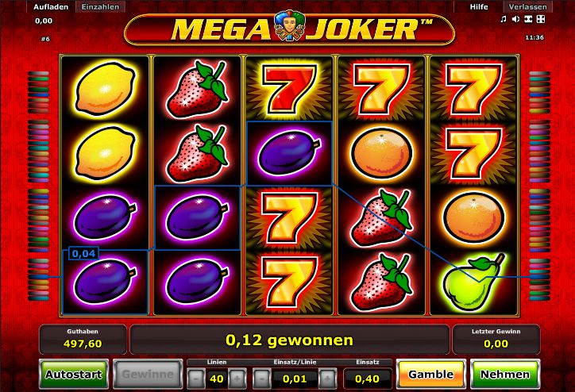Image resolution: width=575 pixels, height=392 pixels.
Task: Collect winnings with Nehmen button
Action: click(505, 374)
